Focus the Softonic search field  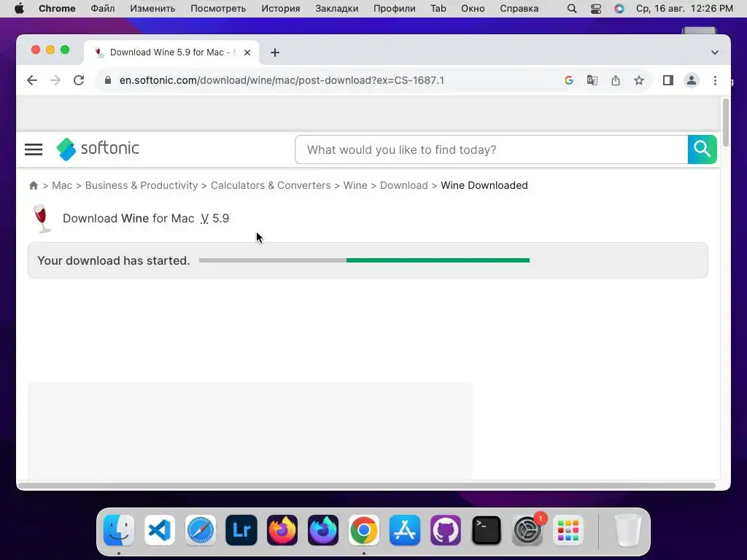click(x=491, y=149)
